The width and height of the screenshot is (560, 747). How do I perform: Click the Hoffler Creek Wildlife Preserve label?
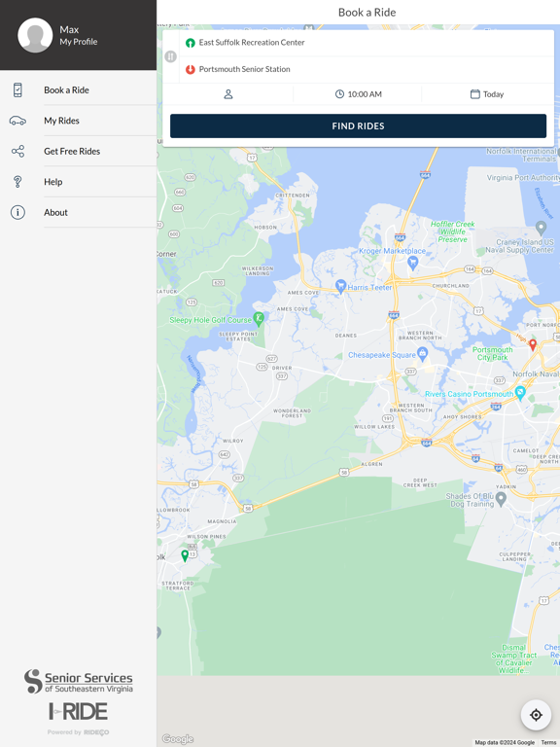(x=452, y=231)
